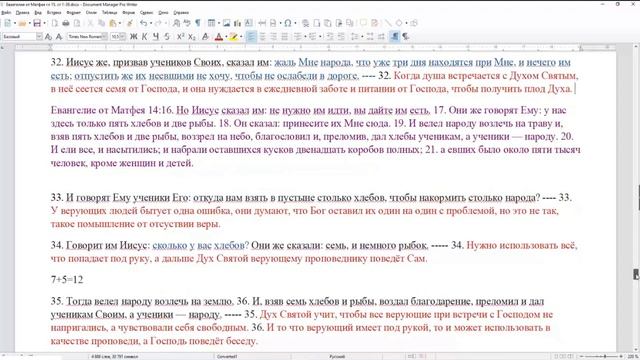Draw a line with the line tool

(x=388, y=23)
